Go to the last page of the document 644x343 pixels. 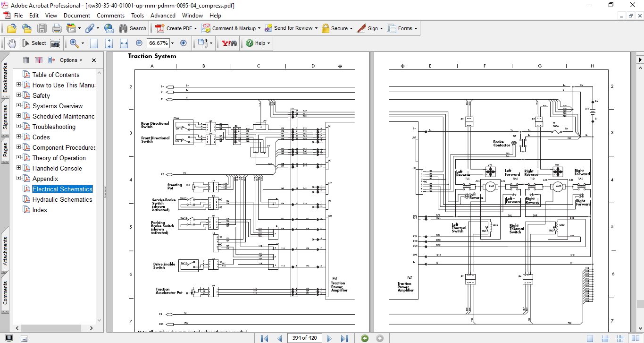point(344,338)
